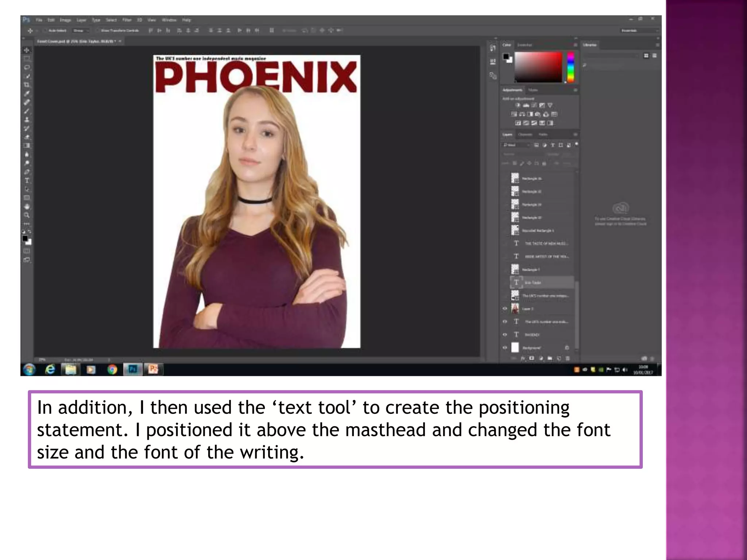Add a Brightness/Contrast adjustment
The image size is (747, 560).
[518, 105]
